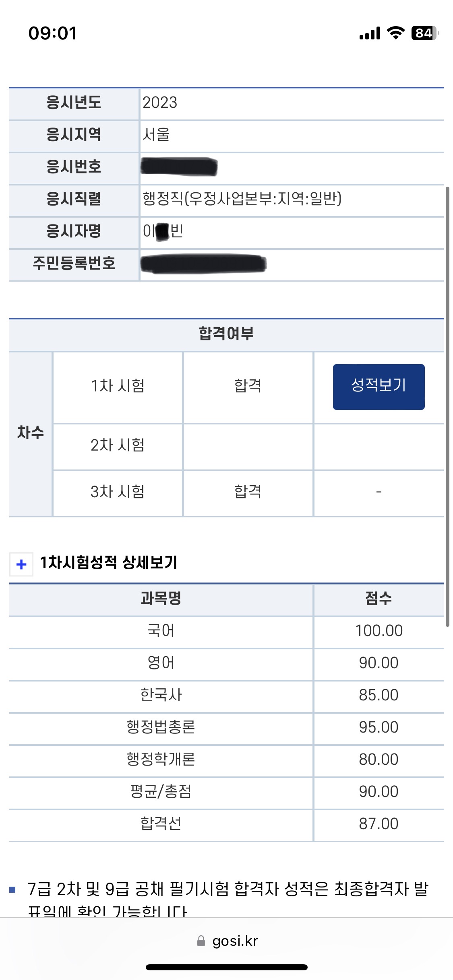
Task: Tap the blacked-out 주민등록번호 field
Action: 203,264
